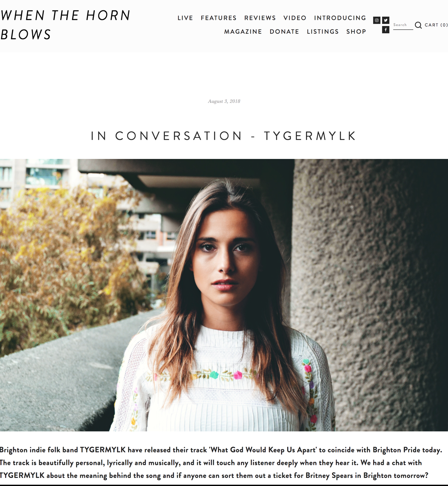Open the Cart (0) link
The width and height of the screenshot is (448, 486).
pos(436,25)
